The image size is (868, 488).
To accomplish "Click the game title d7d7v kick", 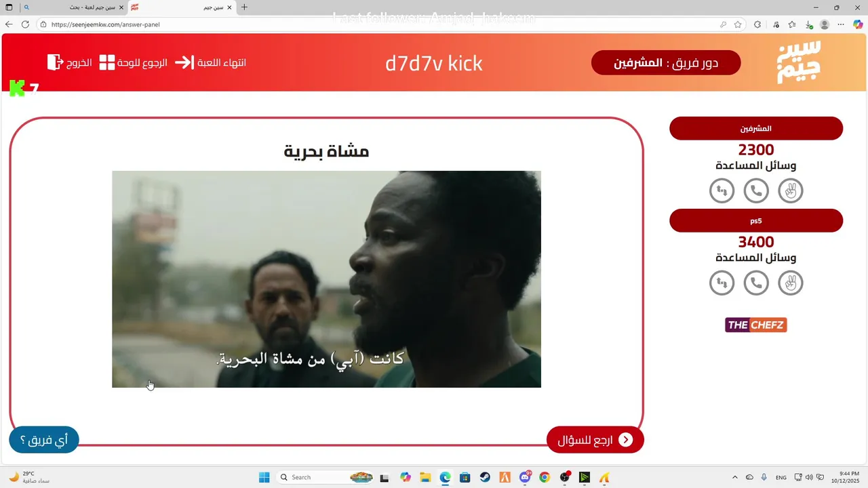I will point(434,63).
